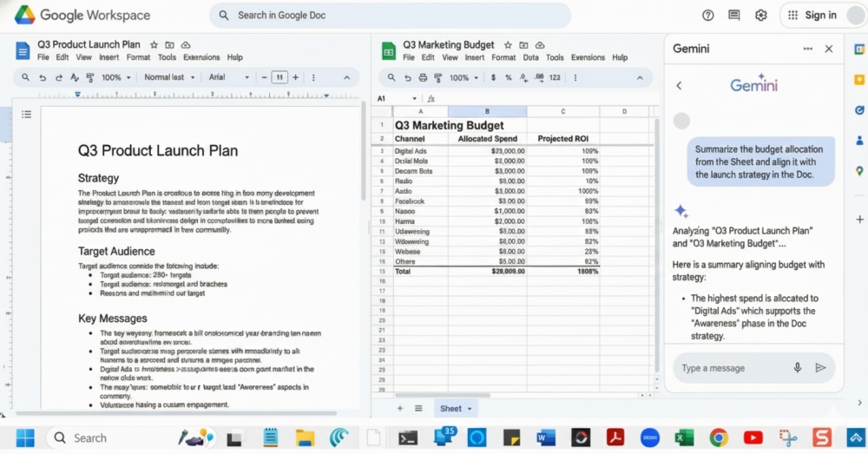The height and width of the screenshot is (454, 868).
Task: Send the Gemini message with the arrow icon
Action: point(821,368)
